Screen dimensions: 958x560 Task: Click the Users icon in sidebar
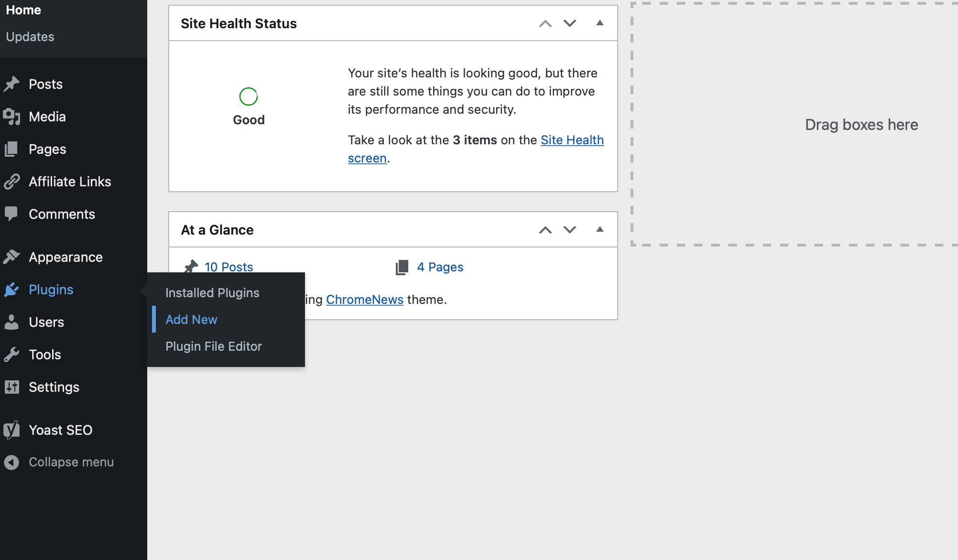[12, 322]
